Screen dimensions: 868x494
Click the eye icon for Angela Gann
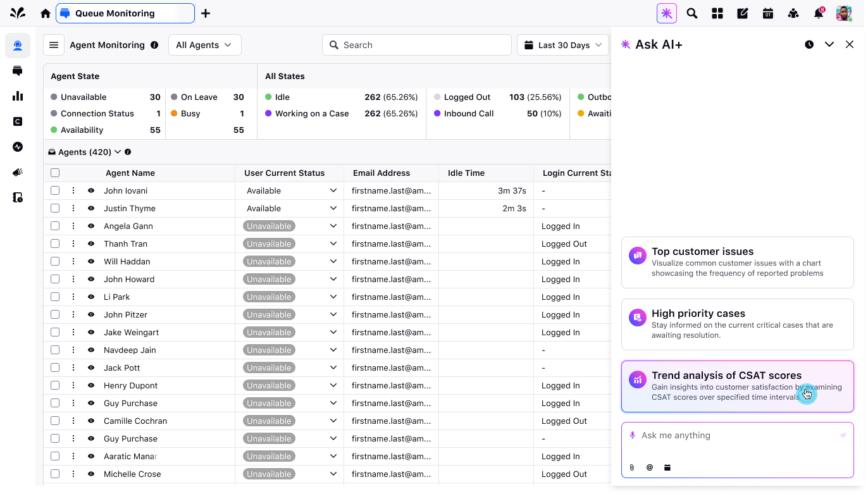click(x=91, y=226)
